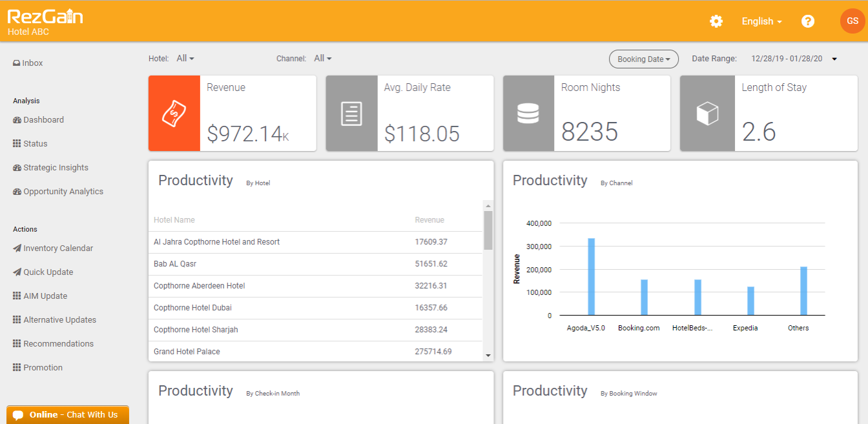Screen dimensions: 868x424
Task: Click the Inbox tray icon
Action: coord(17,63)
